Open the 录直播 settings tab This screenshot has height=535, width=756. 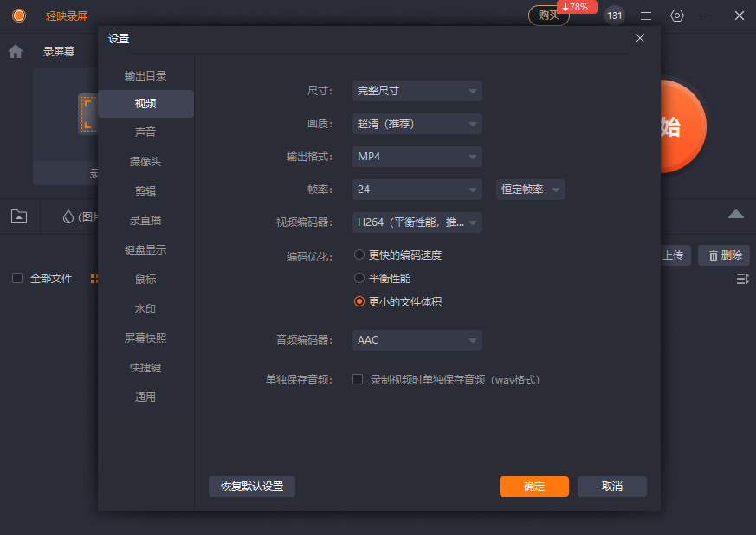click(145, 220)
